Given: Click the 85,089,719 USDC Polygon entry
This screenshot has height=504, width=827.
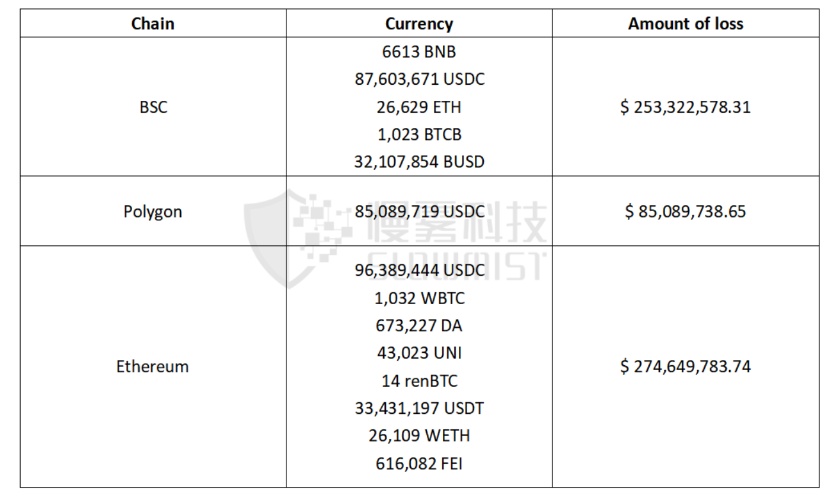Looking at the screenshot, I should coord(419,212).
